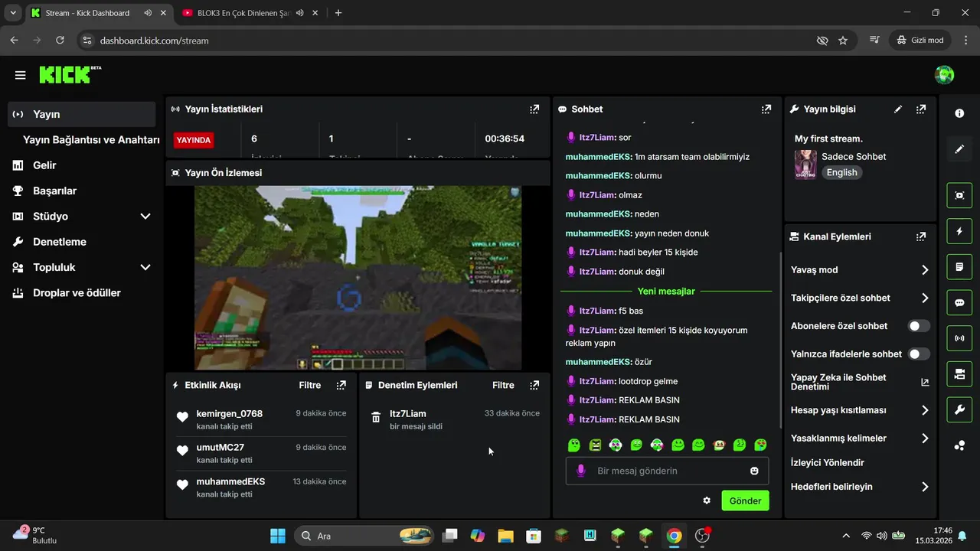This screenshot has height=551, width=980.
Task: Select Yayın in the left sidebar
Action: pyautogui.click(x=82, y=114)
